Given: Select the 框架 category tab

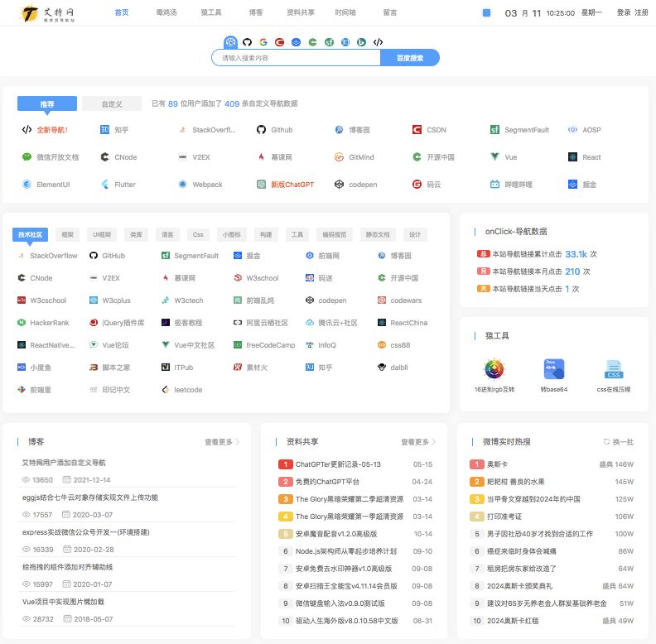Looking at the screenshot, I should click(67, 234).
